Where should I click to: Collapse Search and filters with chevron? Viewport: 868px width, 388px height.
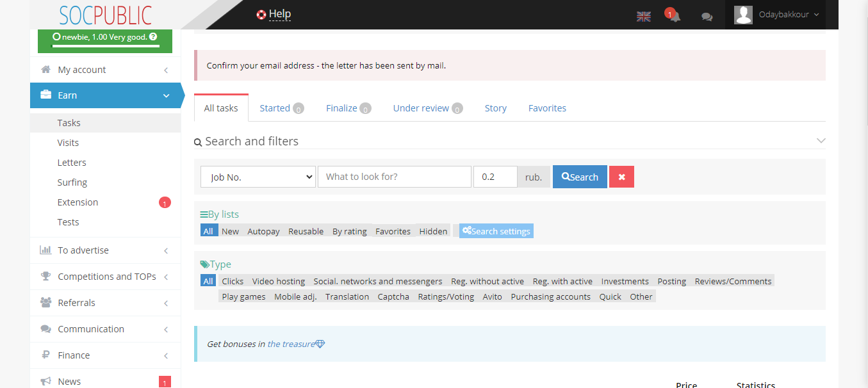(x=821, y=140)
